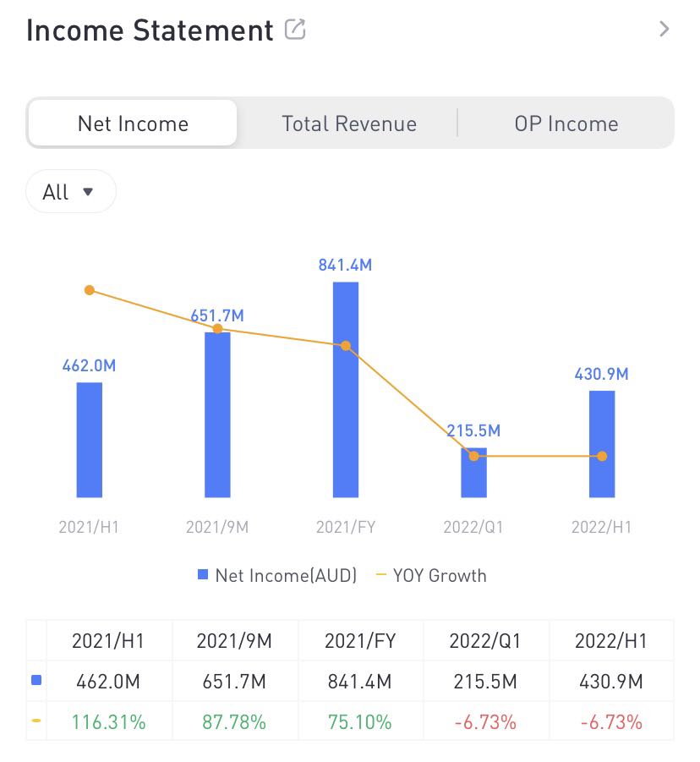Click the first YOY growth point above 2021/H1
700x762 pixels.
tap(90, 290)
